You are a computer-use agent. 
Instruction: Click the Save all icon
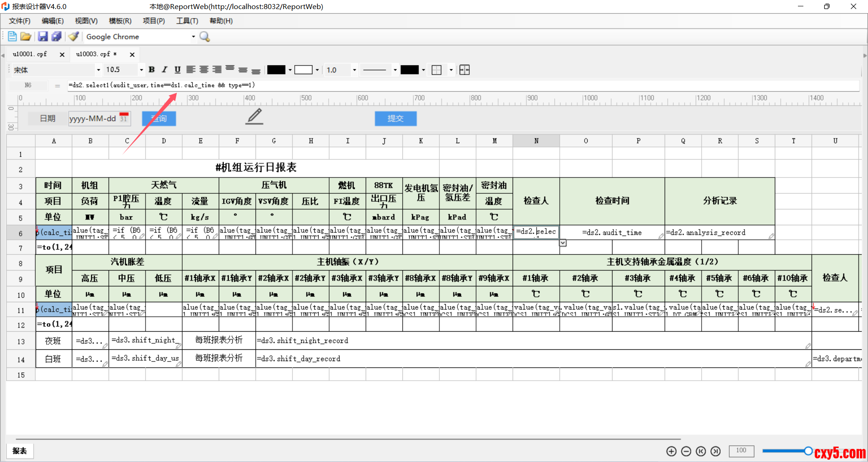point(57,37)
